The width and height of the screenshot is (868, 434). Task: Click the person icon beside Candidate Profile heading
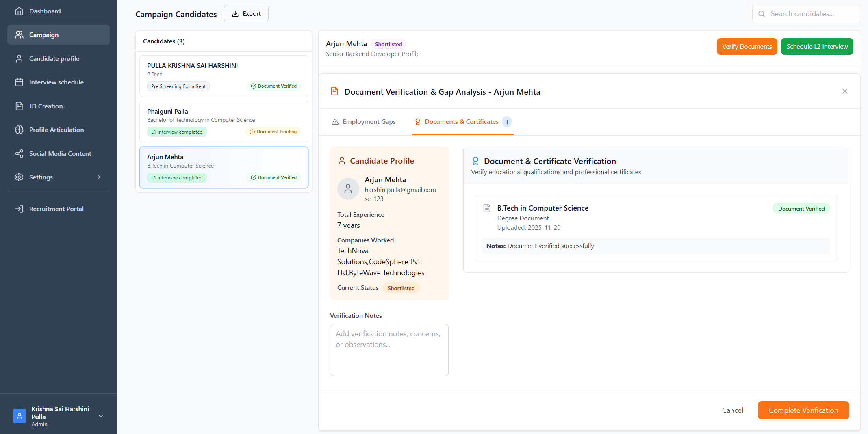coord(342,161)
